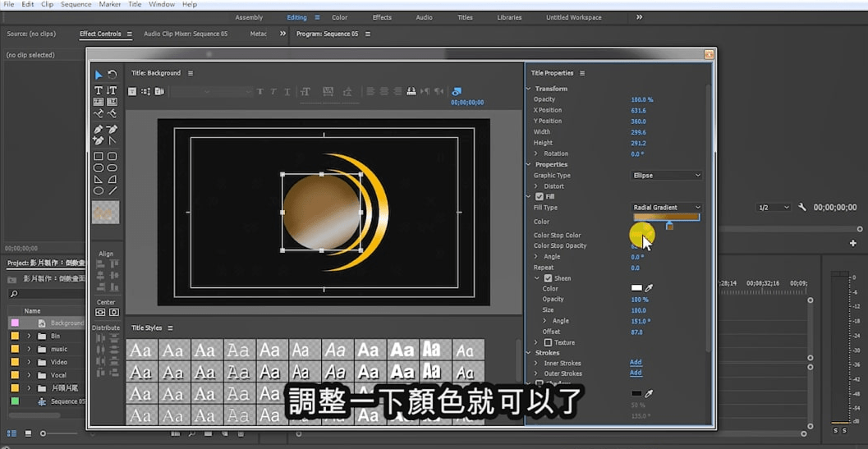Screen dimensions: 868x449
Task: Select the Wedge triangle tool
Action: pos(99,180)
